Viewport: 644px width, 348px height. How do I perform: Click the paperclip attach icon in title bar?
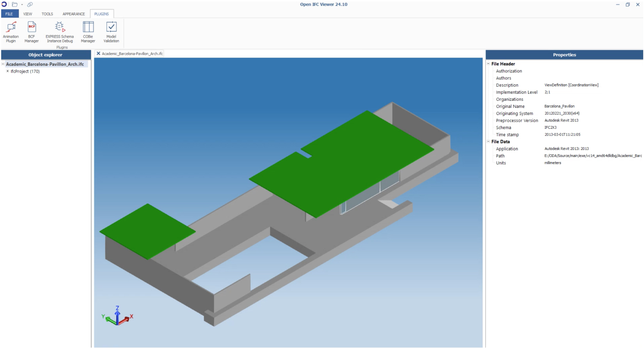(30, 5)
